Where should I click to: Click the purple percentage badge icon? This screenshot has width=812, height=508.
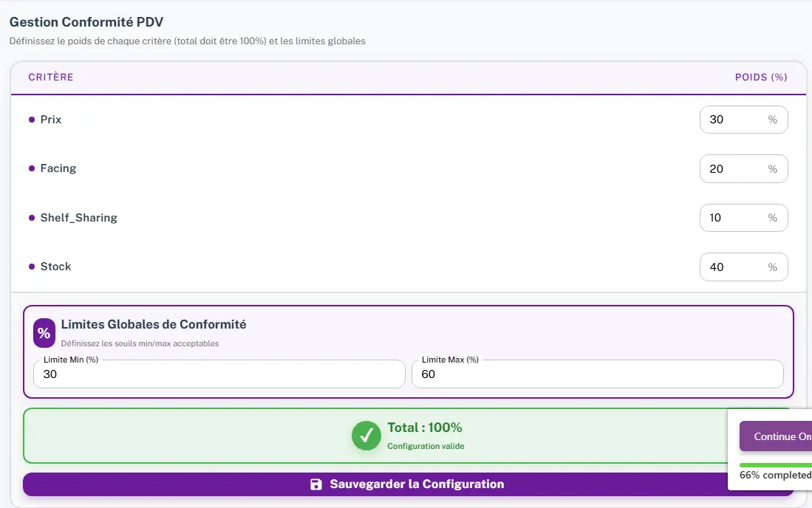(x=44, y=332)
